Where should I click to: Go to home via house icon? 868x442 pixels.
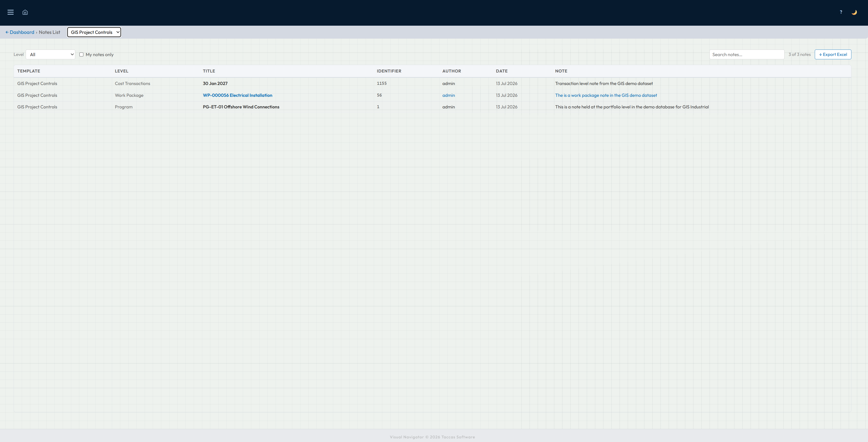coord(25,12)
